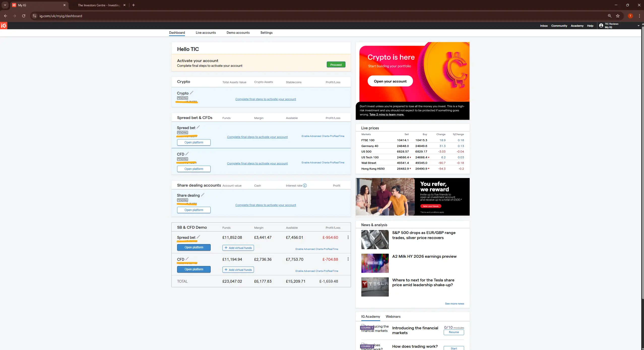The width and height of the screenshot is (644, 350).
Task: Click the browser back arrow
Action: click(x=6, y=16)
